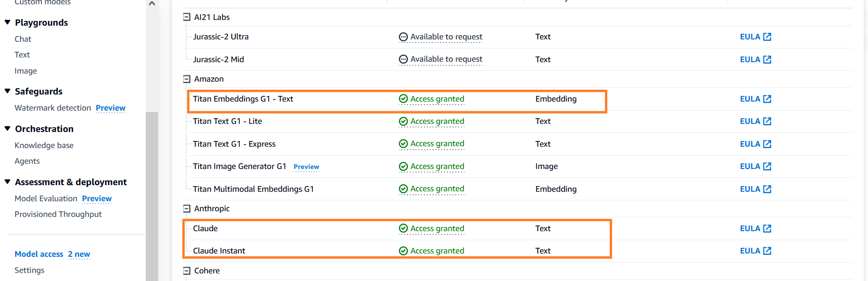Go to Watermark detection page
Screen dimensions: 868x281
pos(53,108)
